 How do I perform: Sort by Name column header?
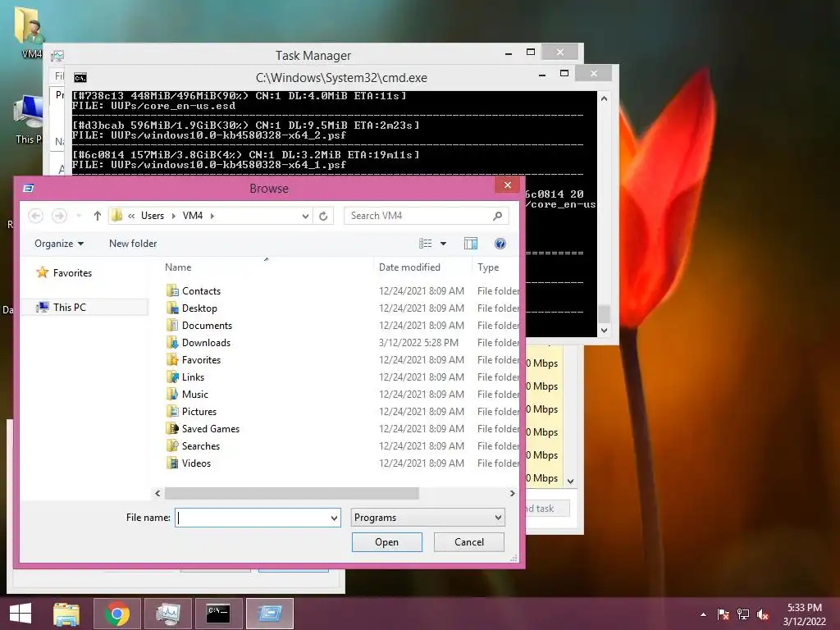pos(178,267)
